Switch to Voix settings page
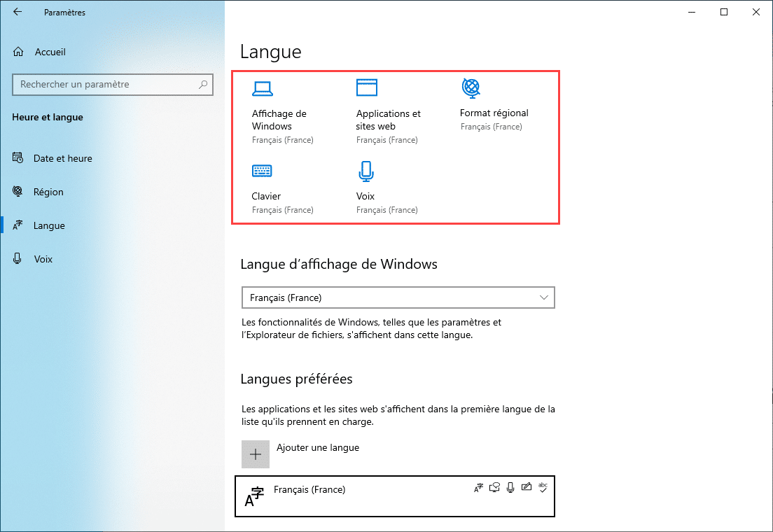Image resolution: width=773 pixels, height=532 pixels. coord(43,259)
